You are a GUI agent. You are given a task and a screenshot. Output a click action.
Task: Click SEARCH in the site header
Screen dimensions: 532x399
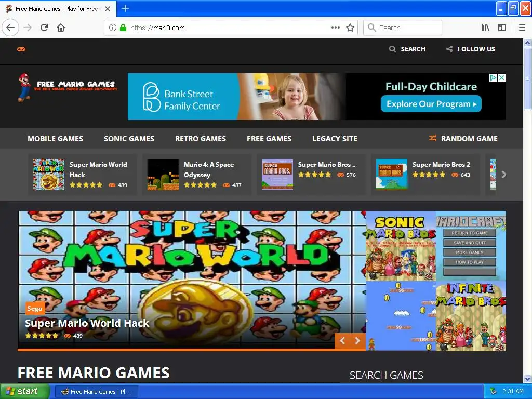click(x=407, y=49)
